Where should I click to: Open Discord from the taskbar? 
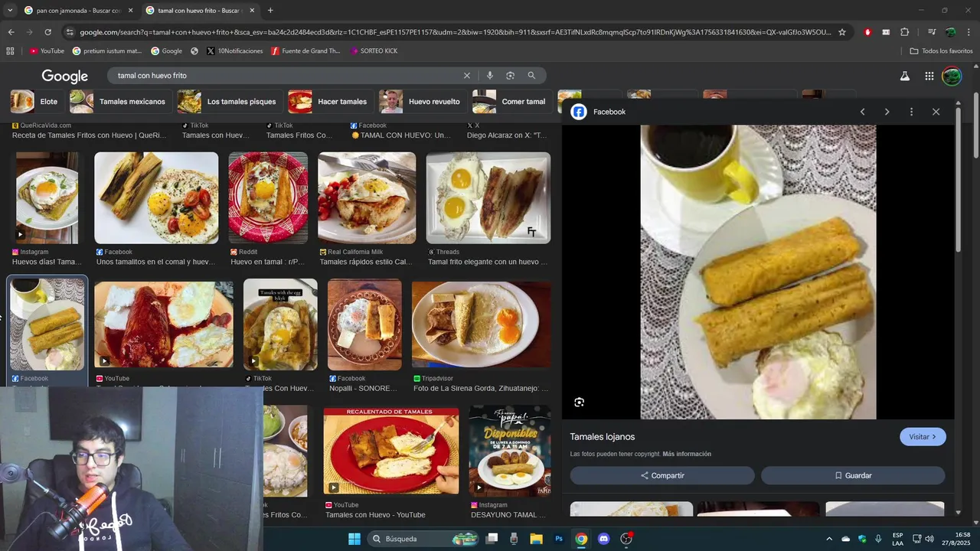pos(603,539)
